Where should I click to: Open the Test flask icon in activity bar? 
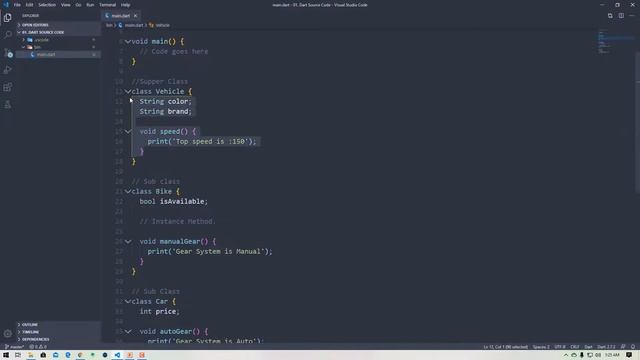tap(7, 104)
